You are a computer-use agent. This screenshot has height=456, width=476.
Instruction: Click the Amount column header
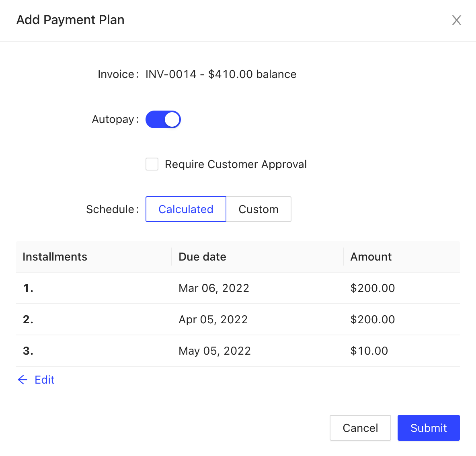[x=371, y=257]
